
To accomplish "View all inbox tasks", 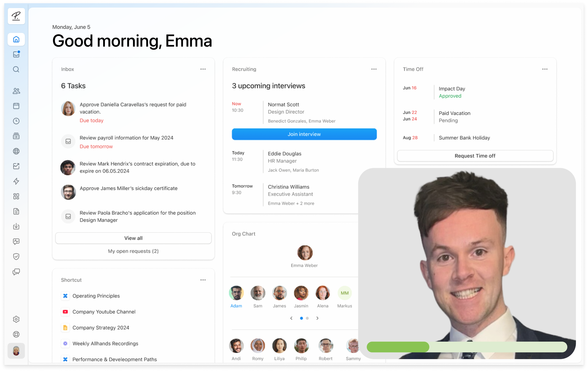I will [133, 238].
